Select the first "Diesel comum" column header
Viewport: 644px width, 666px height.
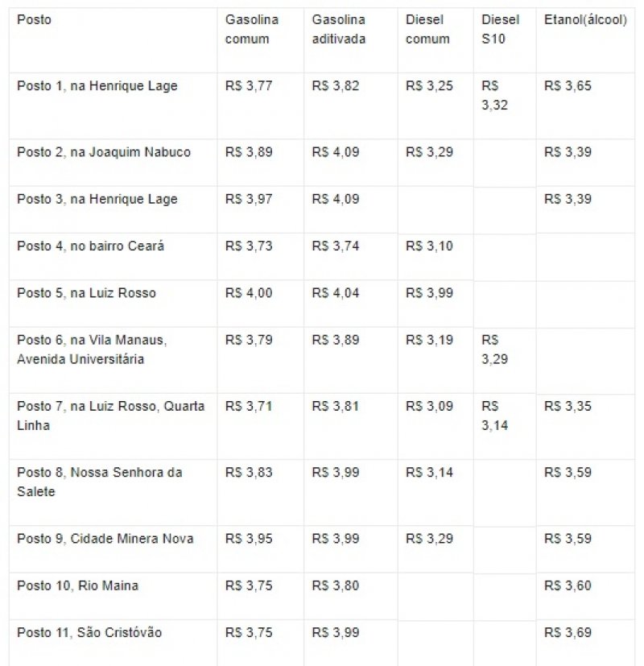tap(427, 29)
